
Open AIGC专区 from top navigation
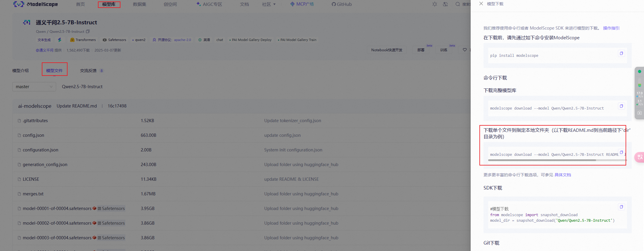pyautogui.click(x=209, y=4)
